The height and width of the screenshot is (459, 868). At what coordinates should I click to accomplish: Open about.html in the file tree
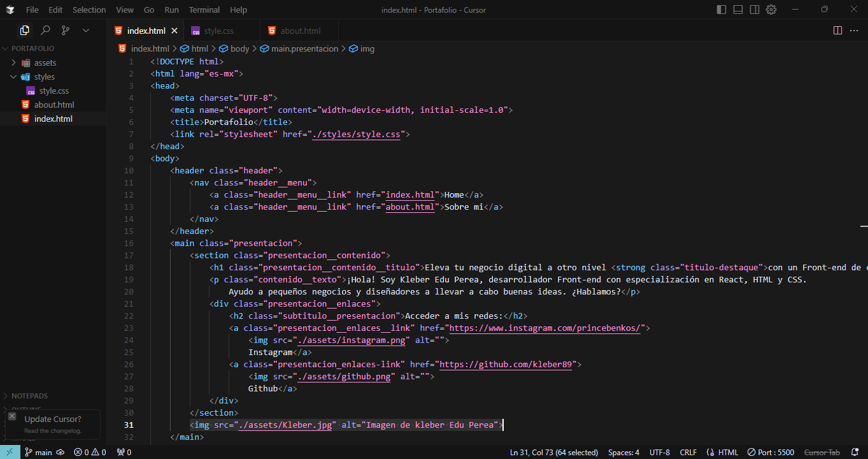pyautogui.click(x=53, y=105)
